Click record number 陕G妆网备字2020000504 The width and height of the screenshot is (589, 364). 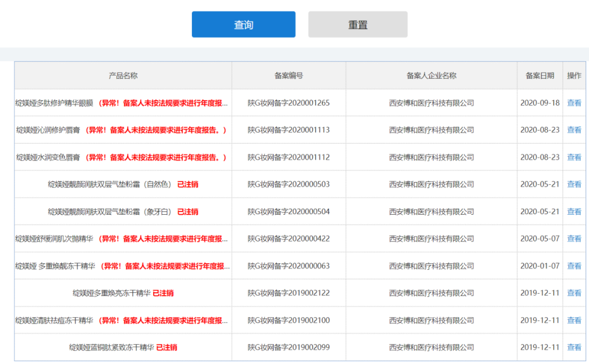pyautogui.click(x=289, y=211)
